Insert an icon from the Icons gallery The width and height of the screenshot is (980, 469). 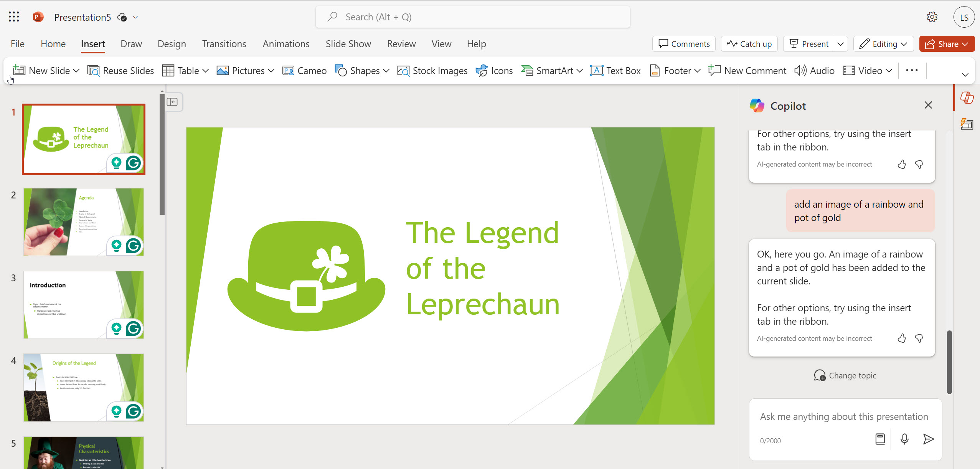(494, 70)
